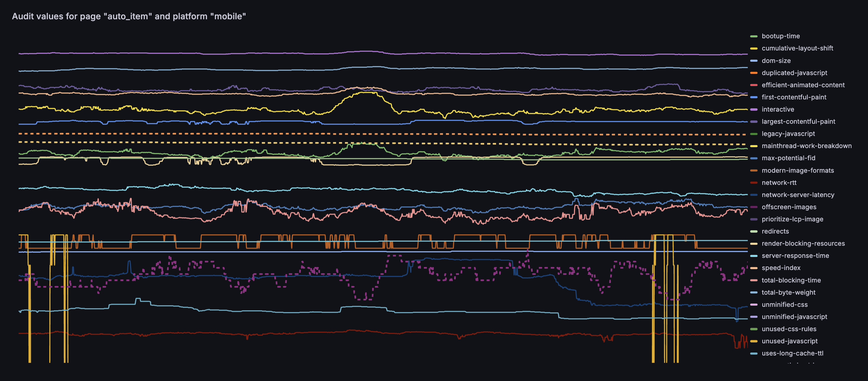868x381 pixels.
Task: Click the panel title "Audit values for page"
Action: [x=129, y=16]
